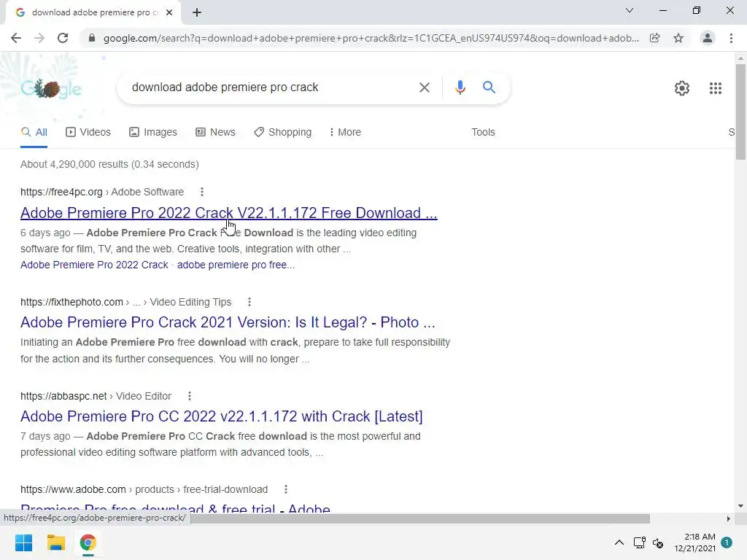Clear the search box text
Screen dimensions: 747x560
point(425,87)
